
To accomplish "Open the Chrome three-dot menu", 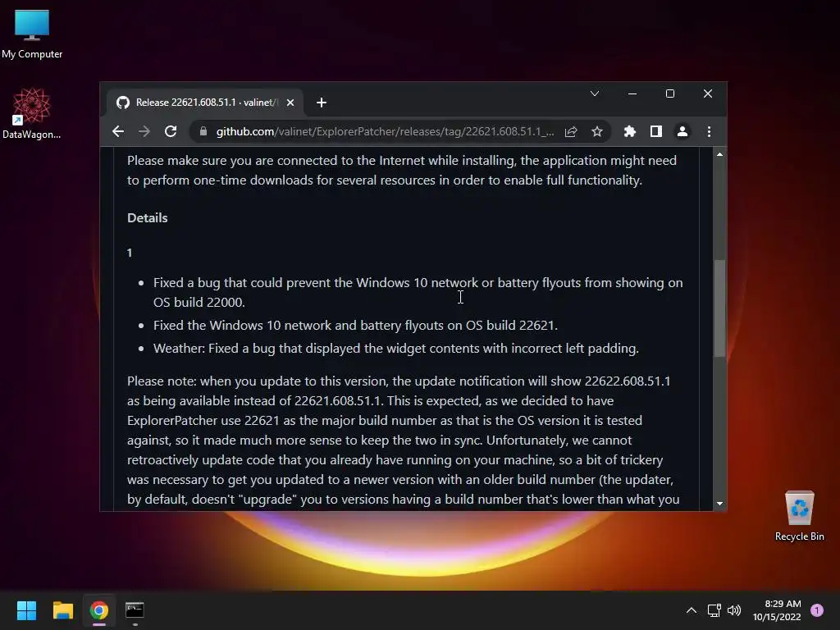I will point(709,131).
